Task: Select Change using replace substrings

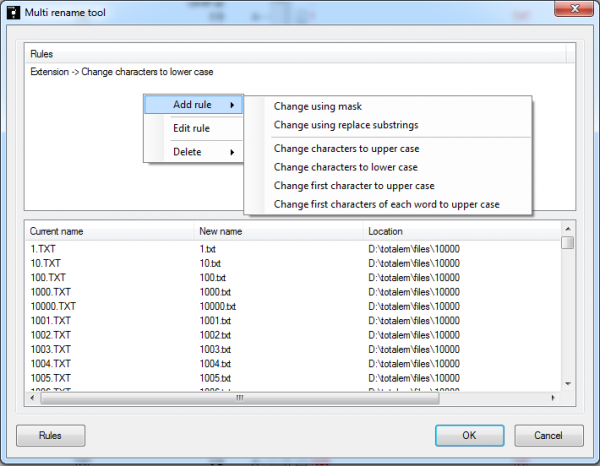Action: 346,125
